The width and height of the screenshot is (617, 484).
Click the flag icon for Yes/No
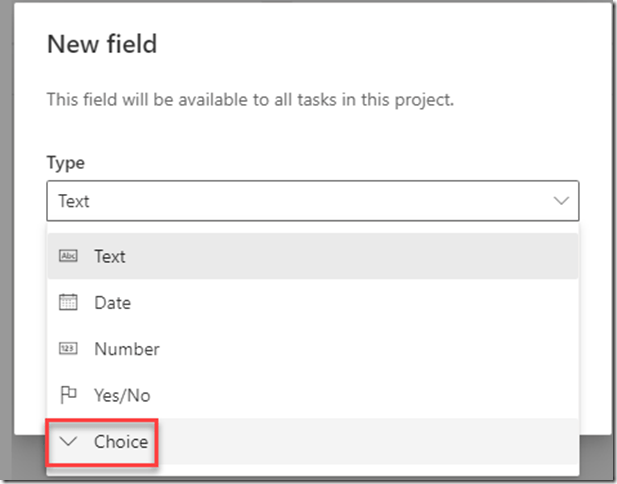69,395
